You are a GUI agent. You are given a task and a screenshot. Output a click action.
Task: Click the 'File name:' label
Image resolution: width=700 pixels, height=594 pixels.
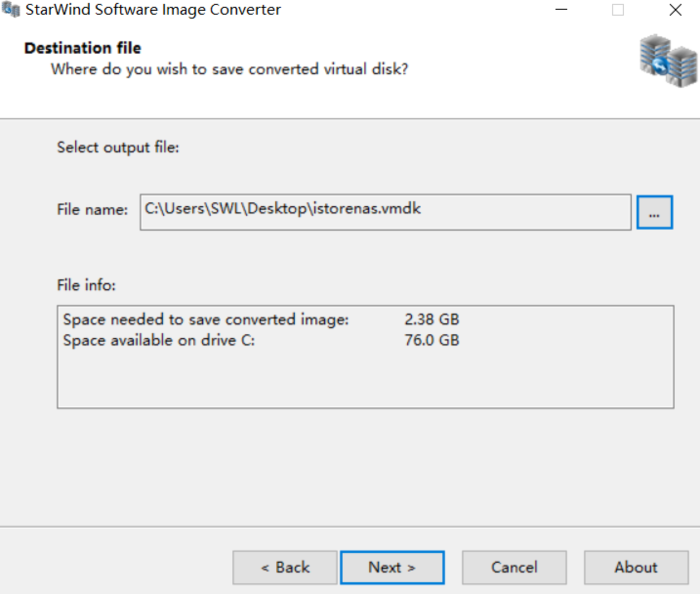click(x=92, y=210)
